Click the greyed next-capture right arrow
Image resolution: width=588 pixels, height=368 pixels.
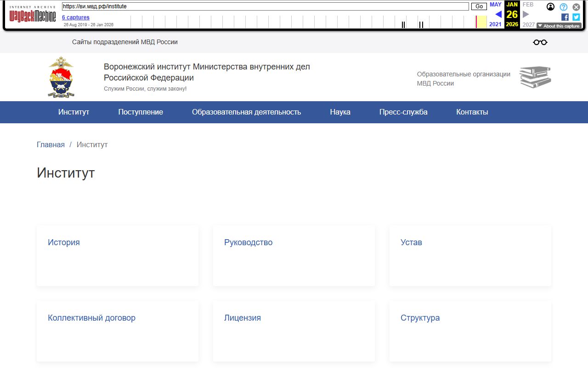(526, 14)
